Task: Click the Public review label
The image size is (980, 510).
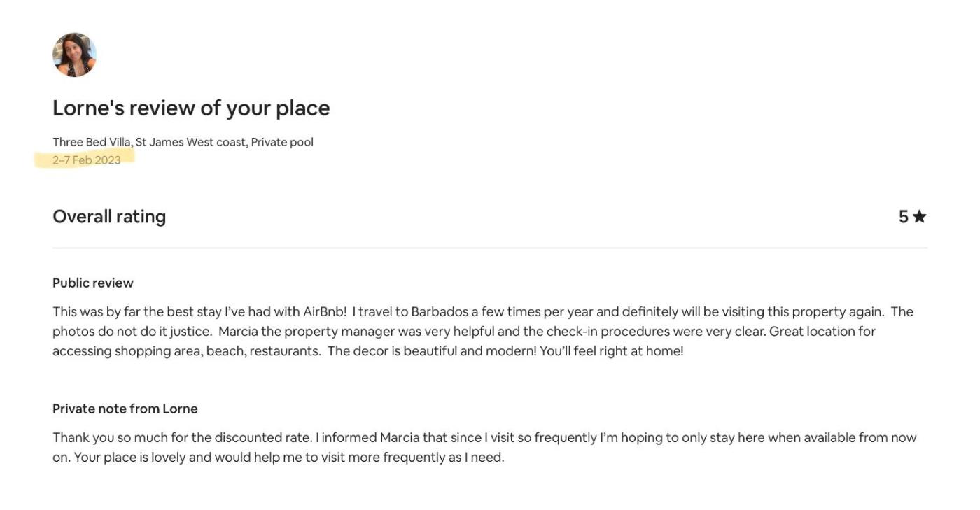Action: 93,283
